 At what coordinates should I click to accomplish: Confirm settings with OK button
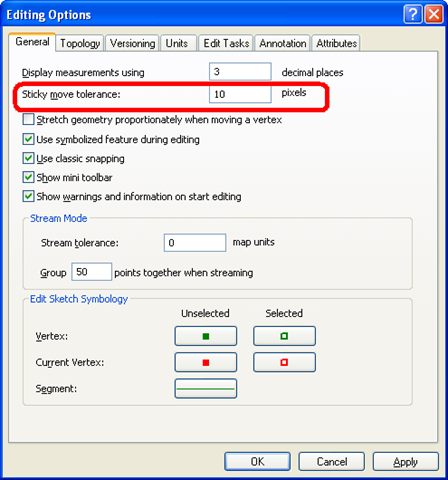pyautogui.click(x=257, y=462)
